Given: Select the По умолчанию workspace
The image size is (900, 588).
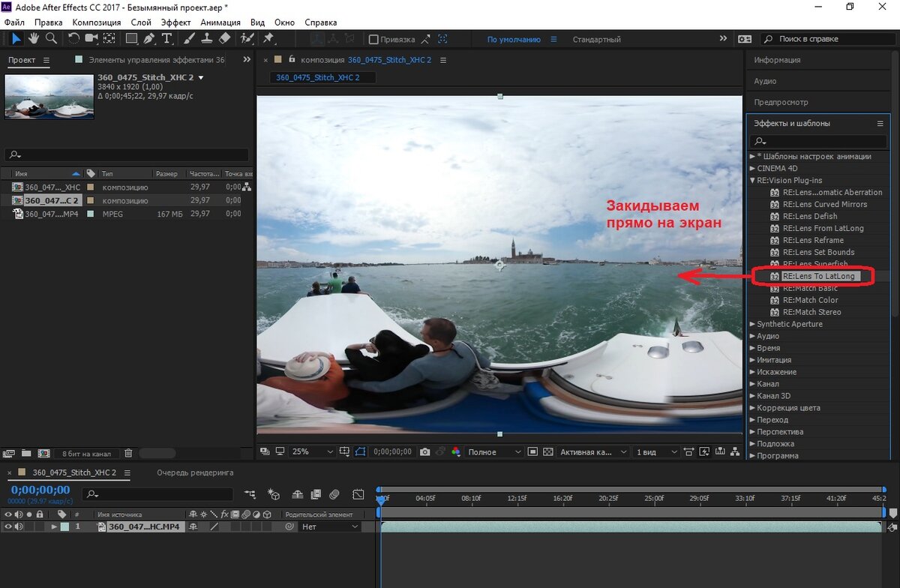Looking at the screenshot, I should (x=514, y=39).
